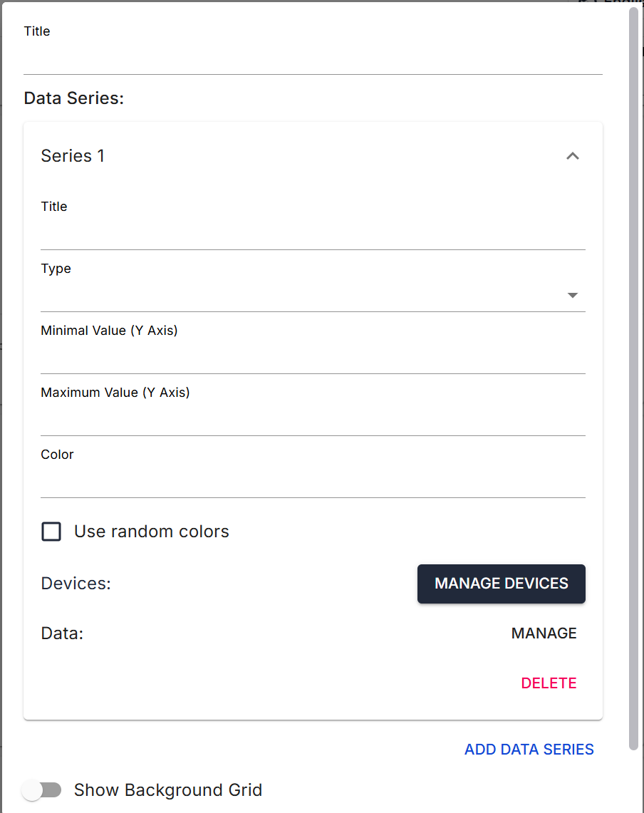Tick the Use random colors checkbox box
Image resolution: width=644 pixels, height=813 pixels.
(x=51, y=532)
